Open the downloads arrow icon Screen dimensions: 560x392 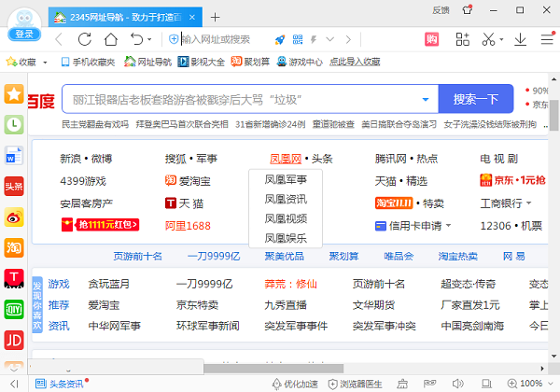(521, 39)
